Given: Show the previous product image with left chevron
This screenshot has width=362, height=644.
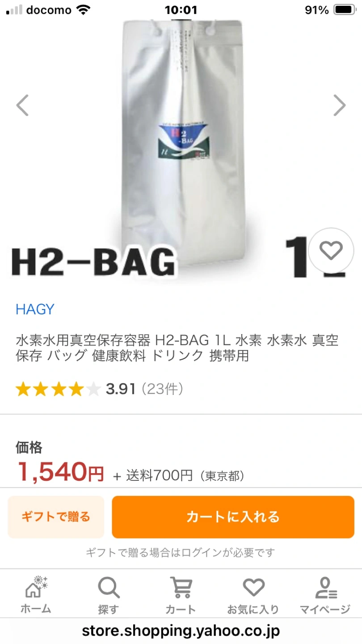Looking at the screenshot, I should (22, 106).
